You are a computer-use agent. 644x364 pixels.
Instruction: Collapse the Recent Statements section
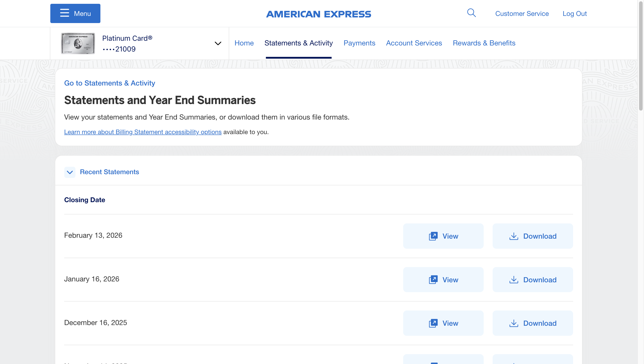click(70, 172)
